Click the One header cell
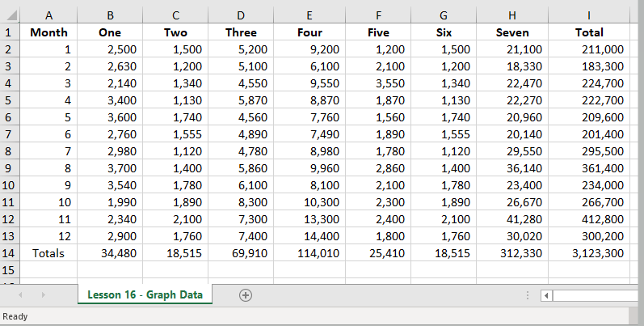 110,32
